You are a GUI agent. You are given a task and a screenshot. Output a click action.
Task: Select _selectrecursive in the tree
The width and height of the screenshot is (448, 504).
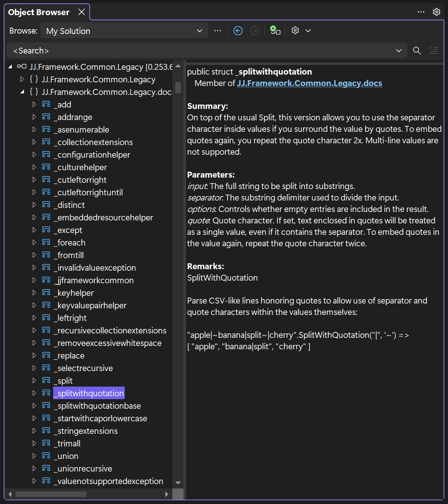click(83, 368)
